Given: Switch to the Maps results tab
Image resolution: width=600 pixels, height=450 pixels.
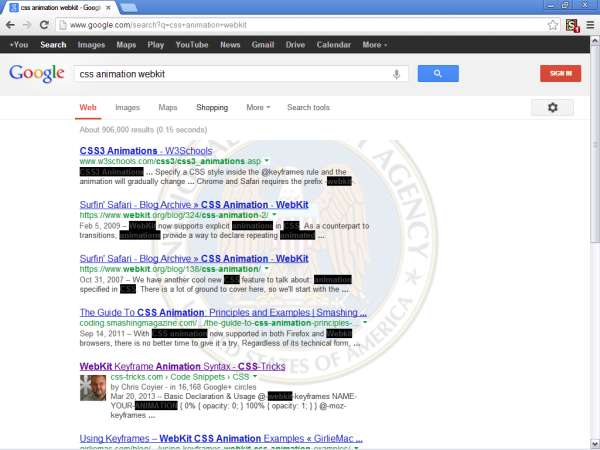Looking at the screenshot, I should tap(168, 108).
